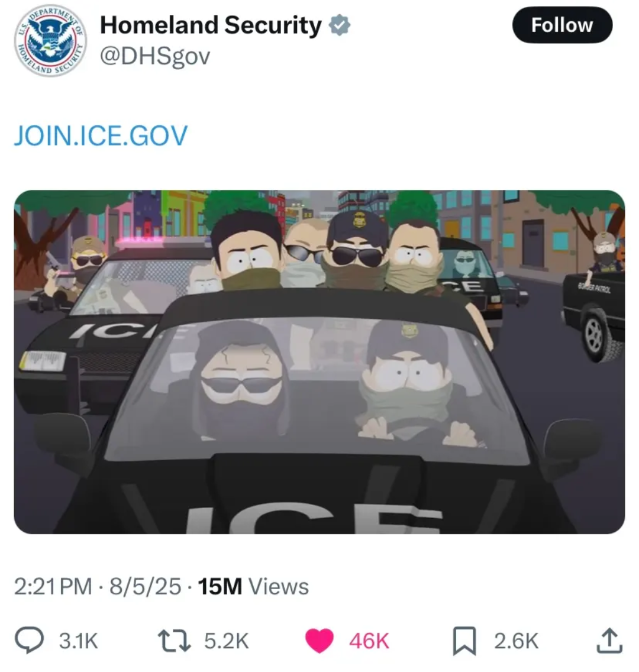Toggle the pink heart like icon

[x=319, y=641]
